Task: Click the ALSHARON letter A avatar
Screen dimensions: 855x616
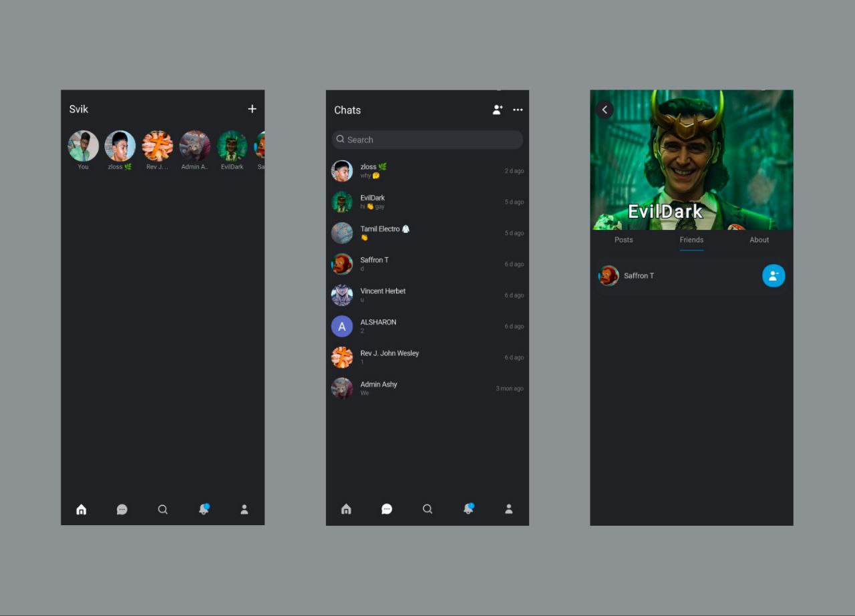Action: pos(342,326)
